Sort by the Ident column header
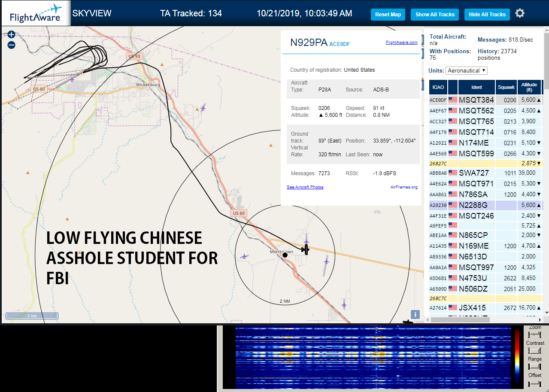 [476, 87]
